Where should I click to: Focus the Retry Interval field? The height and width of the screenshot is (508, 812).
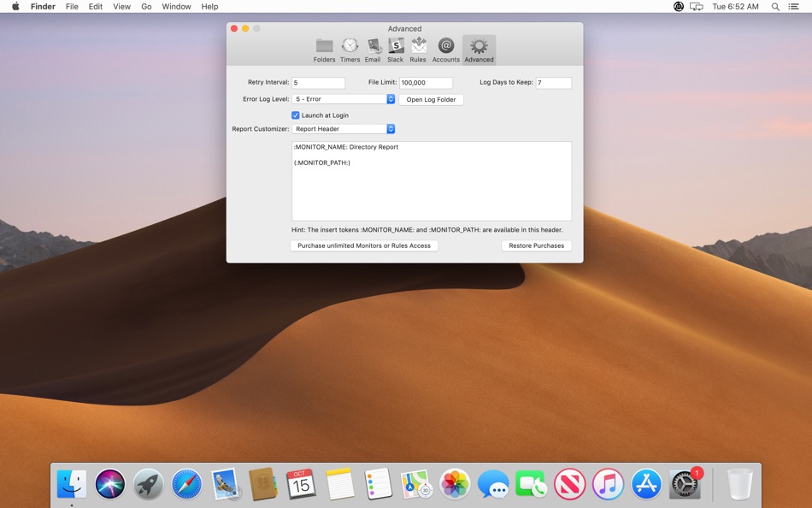319,83
